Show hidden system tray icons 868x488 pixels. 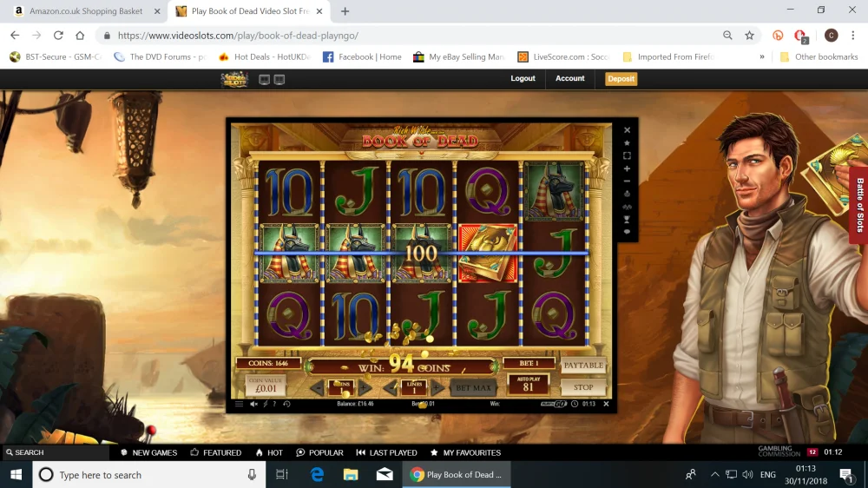714,475
